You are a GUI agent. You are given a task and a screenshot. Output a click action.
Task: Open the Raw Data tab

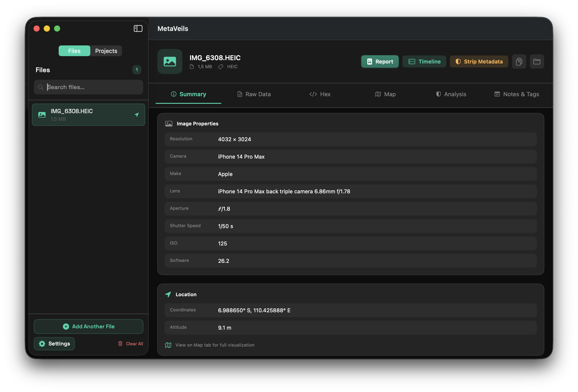coord(254,94)
